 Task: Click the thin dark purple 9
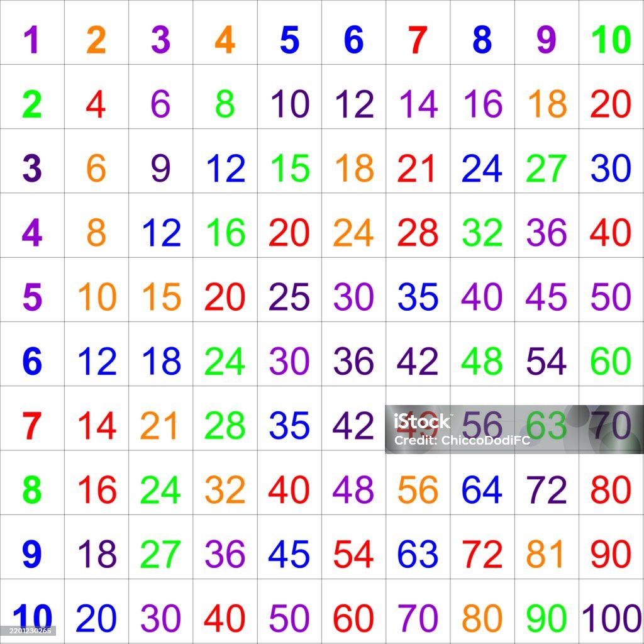tap(160, 169)
